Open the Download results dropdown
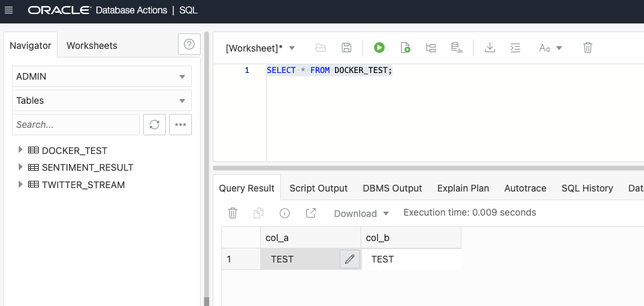The height and width of the screenshot is (306, 644). [x=361, y=214]
